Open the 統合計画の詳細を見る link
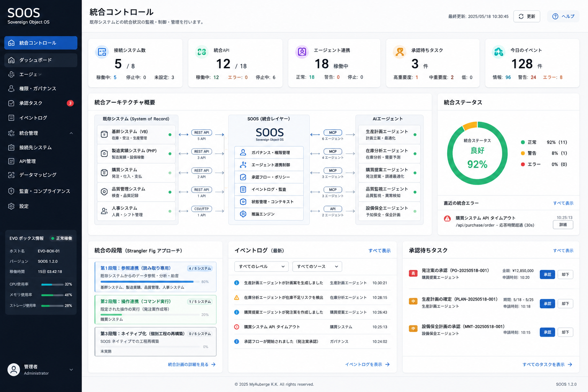The image size is (588, 392). [x=192, y=364]
